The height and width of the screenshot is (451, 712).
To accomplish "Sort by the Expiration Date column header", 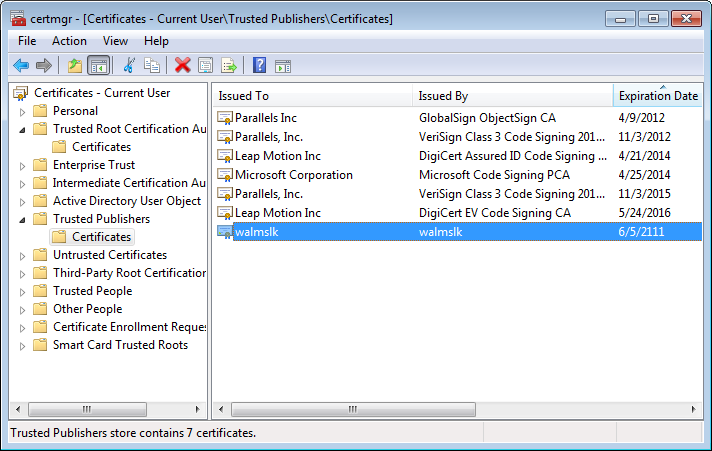I will pyautogui.click(x=657, y=96).
